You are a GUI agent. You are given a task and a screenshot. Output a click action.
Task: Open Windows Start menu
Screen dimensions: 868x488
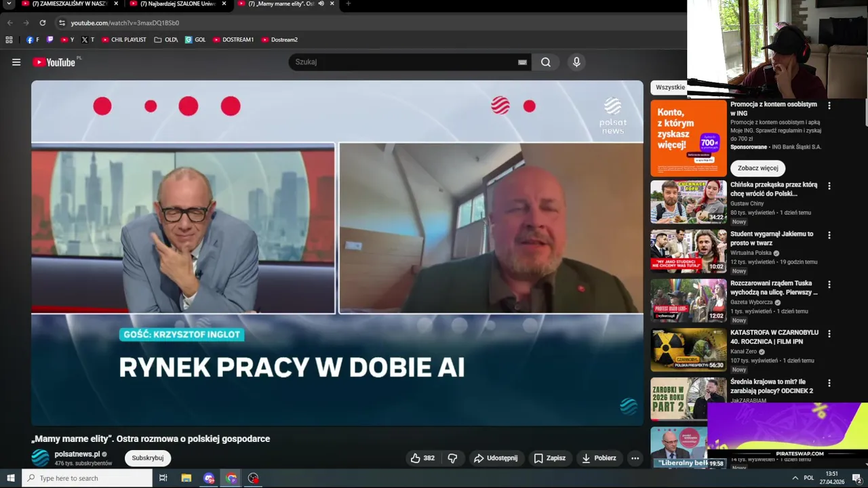click(x=10, y=479)
